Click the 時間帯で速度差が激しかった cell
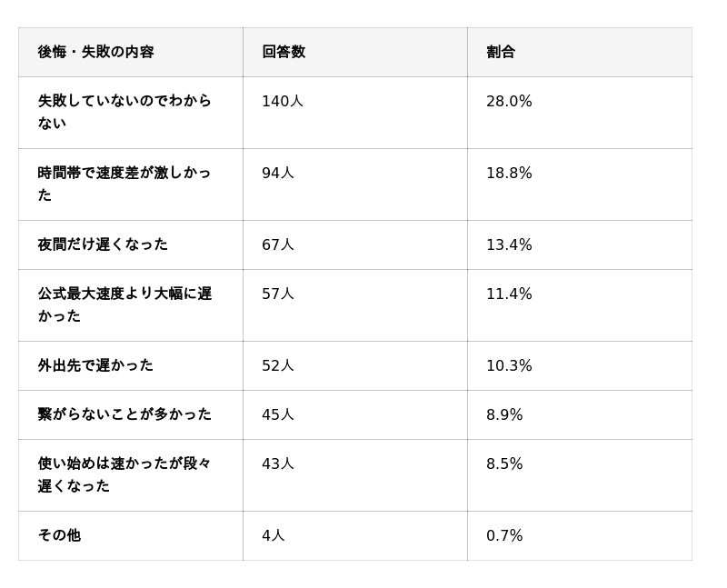This screenshot has width=727, height=588. coord(124,184)
